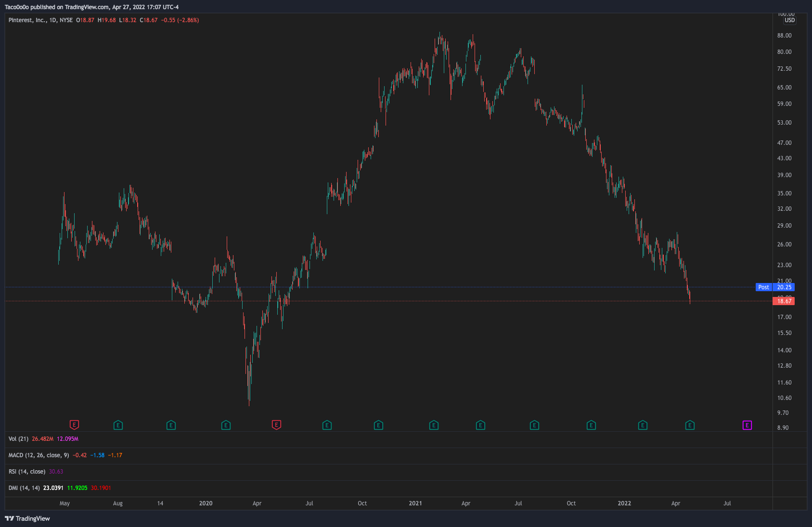812x527 pixels.
Task: Click the earnings marker just after Oct 2020
Action: [x=378, y=425]
